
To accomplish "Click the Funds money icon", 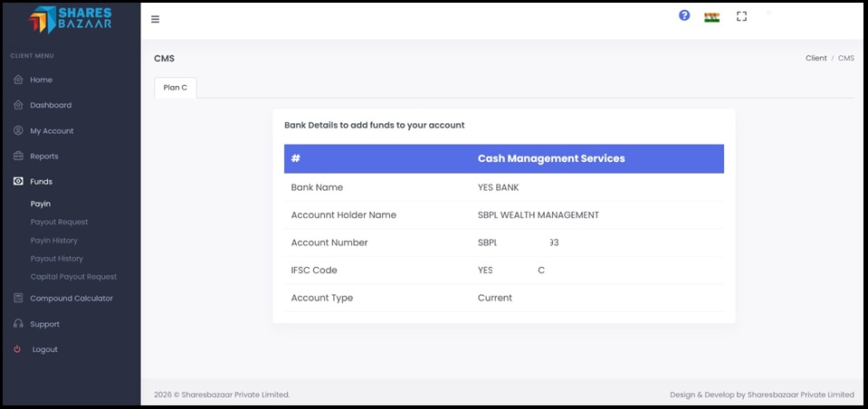I will click(x=18, y=181).
